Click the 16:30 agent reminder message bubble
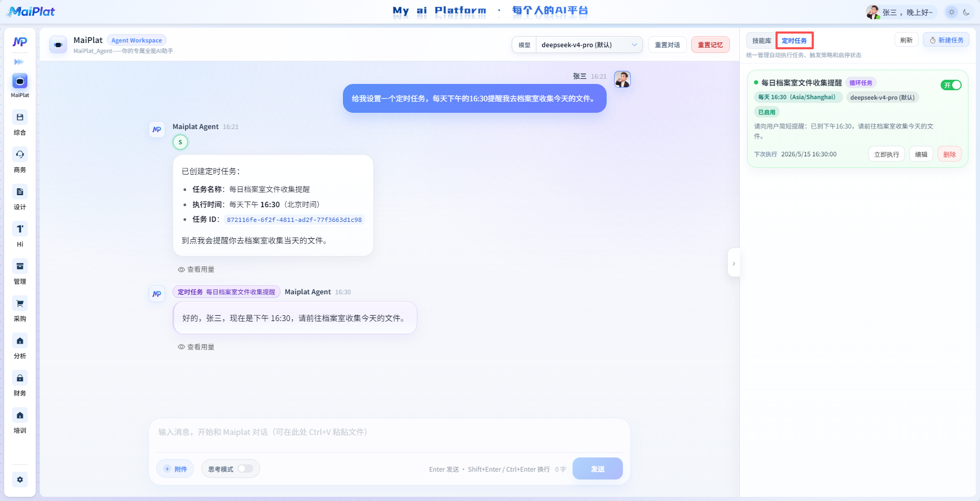Image resolution: width=980 pixels, height=501 pixels. click(295, 318)
